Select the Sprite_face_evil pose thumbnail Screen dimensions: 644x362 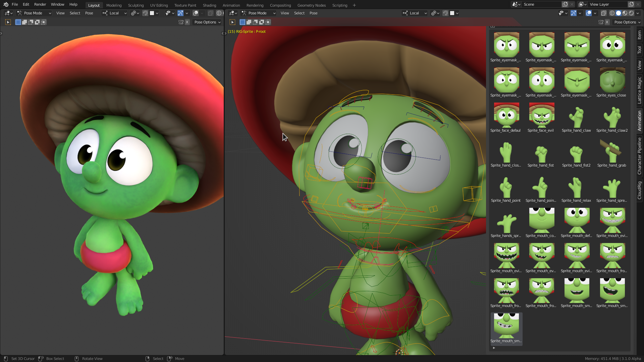click(x=541, y=114)
